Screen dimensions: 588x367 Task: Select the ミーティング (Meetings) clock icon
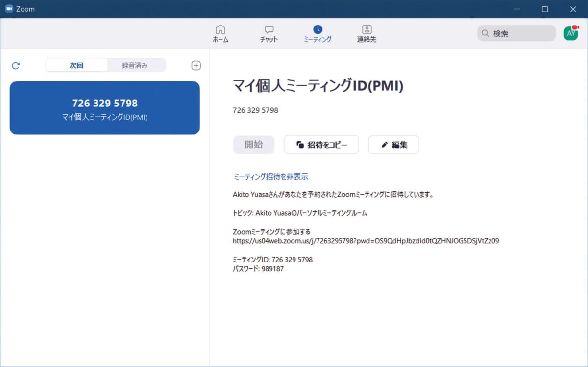(318, 29)
